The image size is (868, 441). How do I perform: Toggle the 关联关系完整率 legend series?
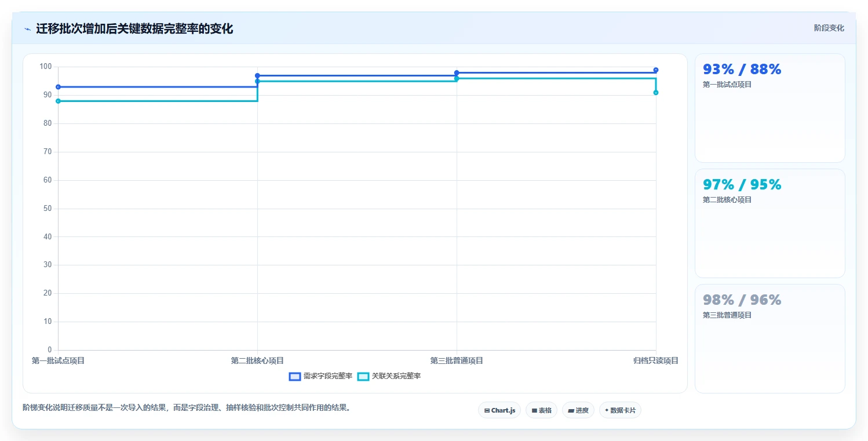point(389,376)
